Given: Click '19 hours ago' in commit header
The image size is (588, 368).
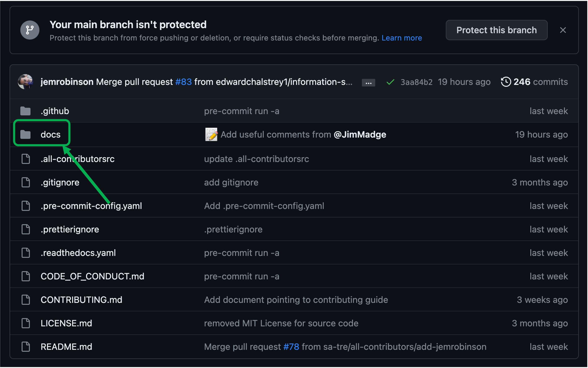Looking at the screenshot, I should coord(464,82).
